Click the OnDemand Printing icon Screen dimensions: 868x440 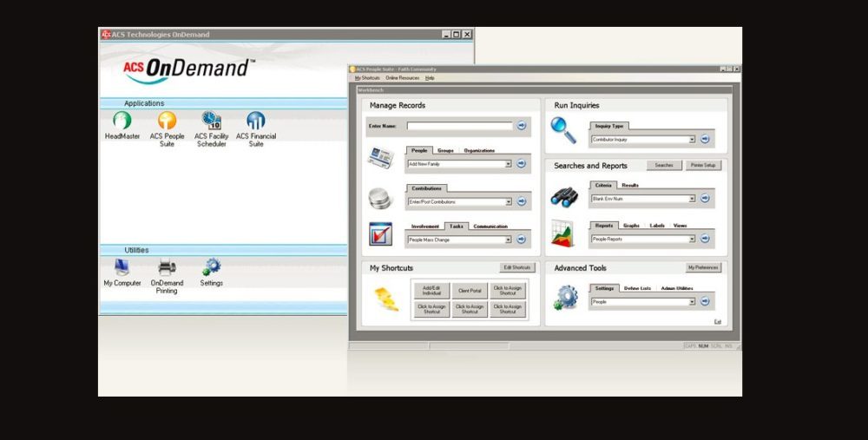coord(167,268)
